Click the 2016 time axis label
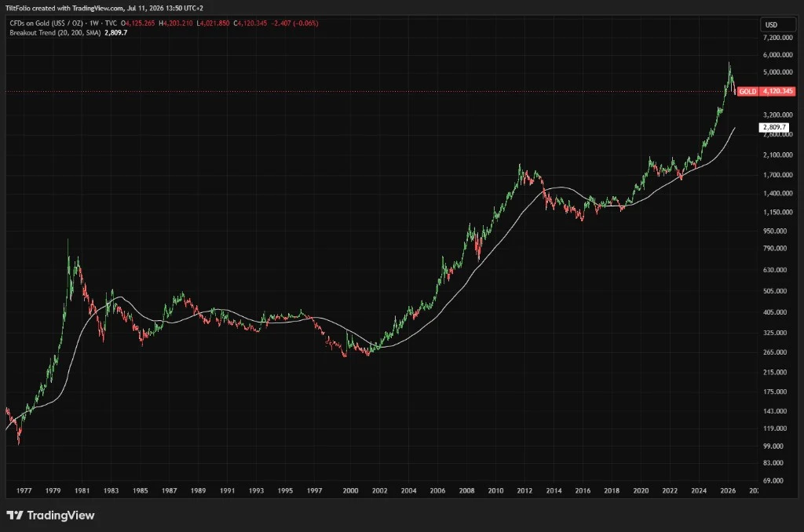The height and width of the screenshot is (532, 804). tap(583, 490)
